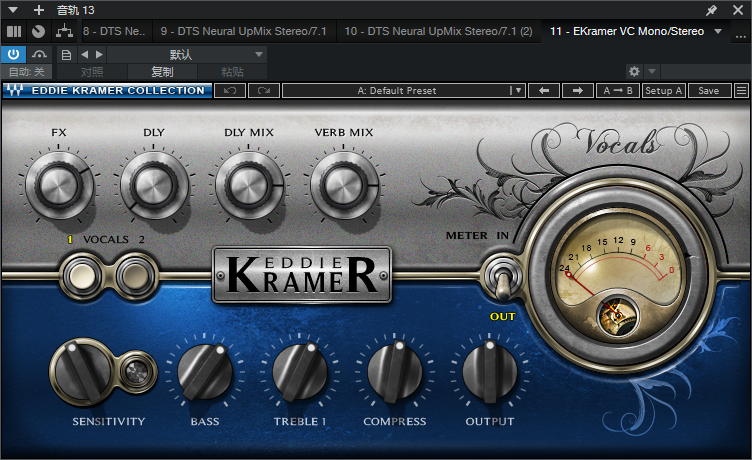Undo with the Waves undo arrow
The height and width of the screenshot is (460, 752).
coord(230,90)
